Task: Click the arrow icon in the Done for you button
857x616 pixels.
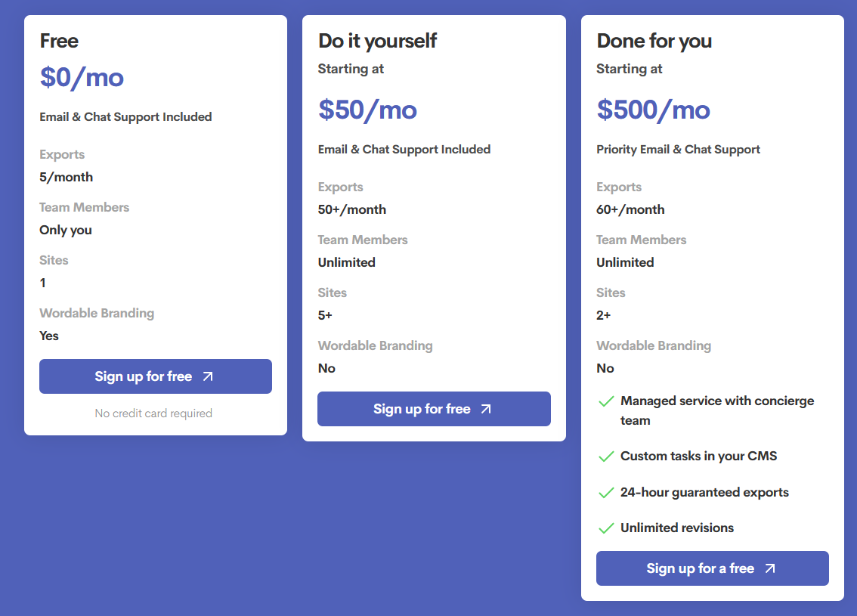Action: click(770, 568)
